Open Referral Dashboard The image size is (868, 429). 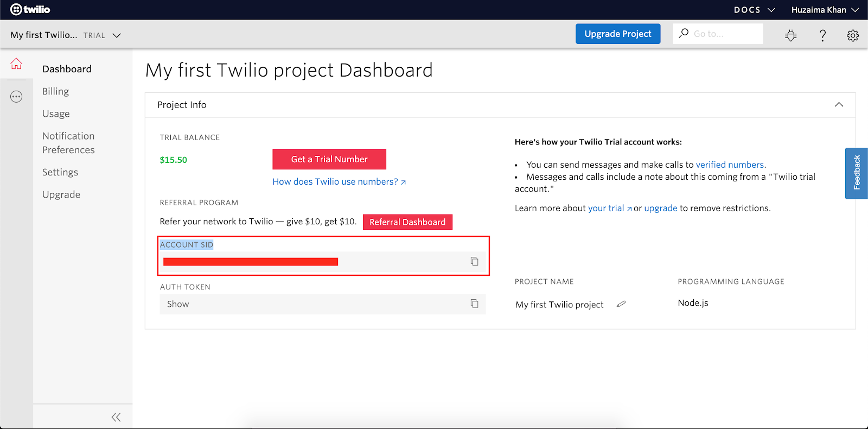pyautogui.click(x=407, y=222)
